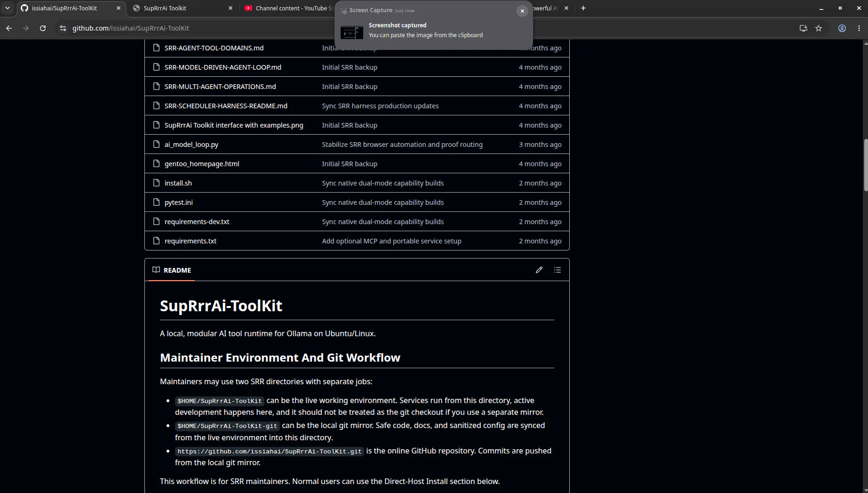Open the Chrome profile icon
Image resolution: width=868 pixels, height=493 pixels.
[x=842, y=28]
